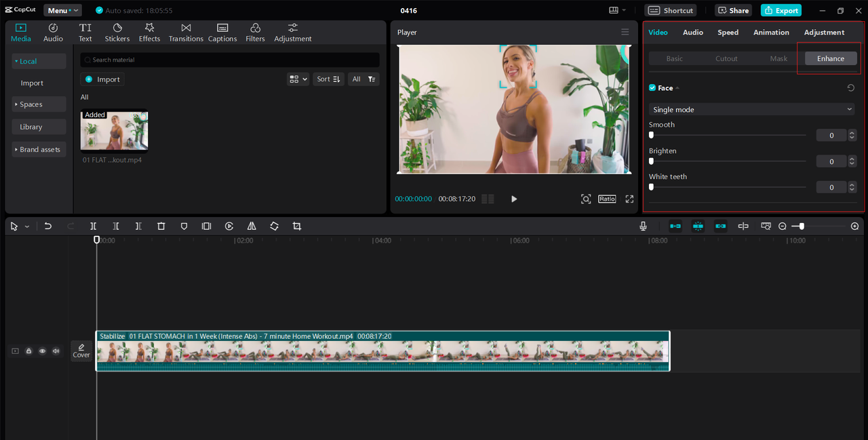Open the Menu dropdown
This screenshot has height=440, width=868.
(x=62, y=10)
